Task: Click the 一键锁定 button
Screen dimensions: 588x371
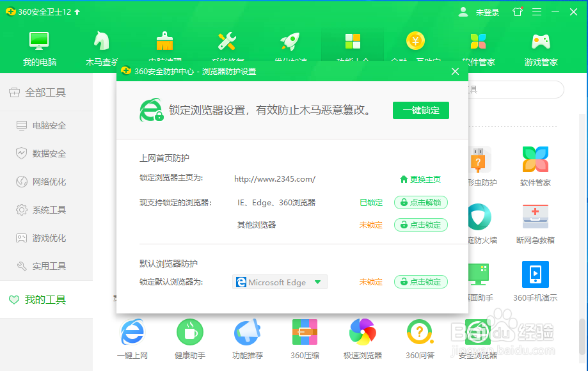Action: coord(420,110)
